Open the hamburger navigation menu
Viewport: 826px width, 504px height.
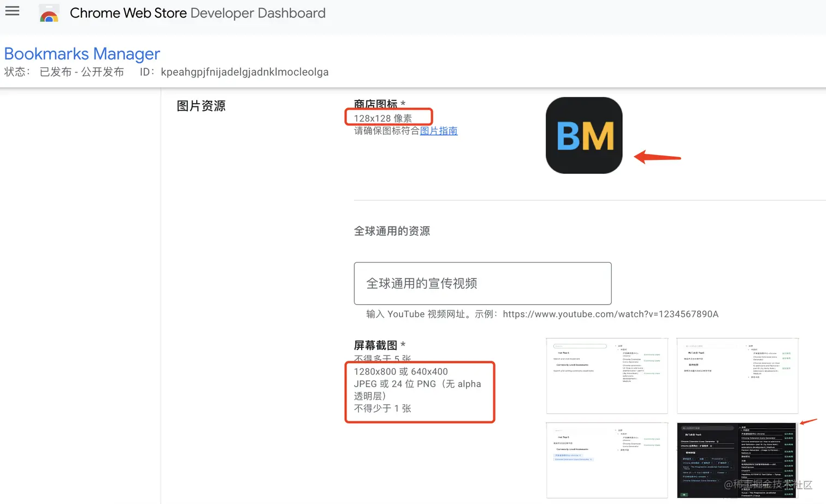coord(12,11)
